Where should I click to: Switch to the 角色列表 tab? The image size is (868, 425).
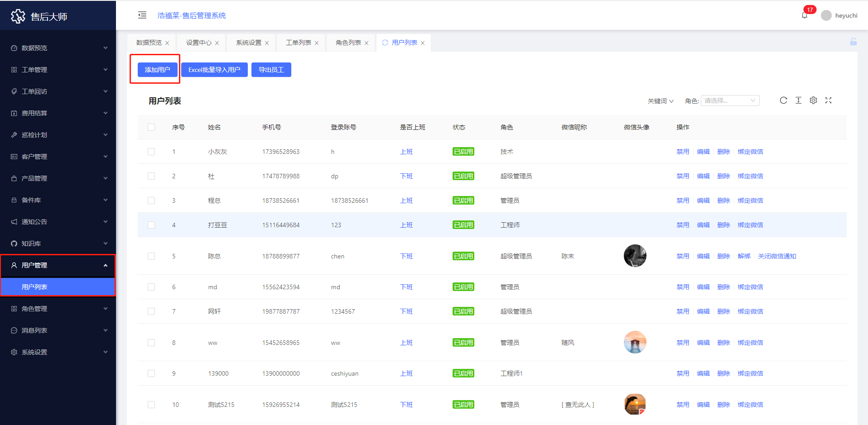[348, 43]
